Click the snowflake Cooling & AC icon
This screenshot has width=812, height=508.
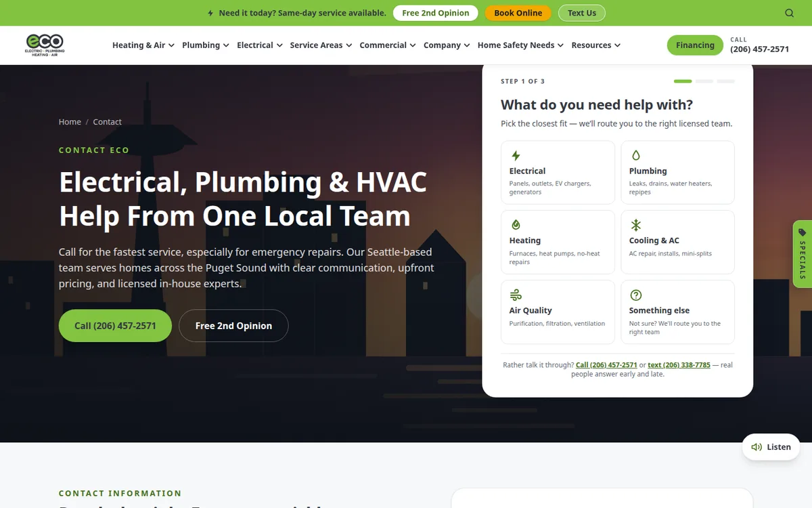click(x=635, y=225)
